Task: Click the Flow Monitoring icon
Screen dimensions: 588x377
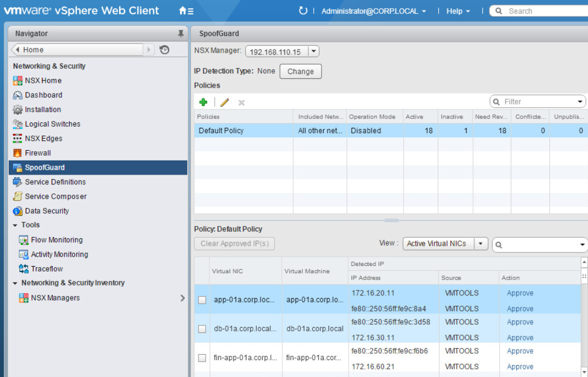Action: click(x=23, y=240)
